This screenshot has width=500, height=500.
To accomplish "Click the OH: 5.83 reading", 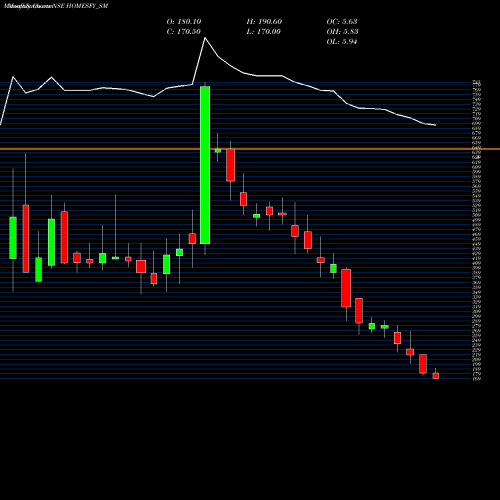I will coord(342,32).
